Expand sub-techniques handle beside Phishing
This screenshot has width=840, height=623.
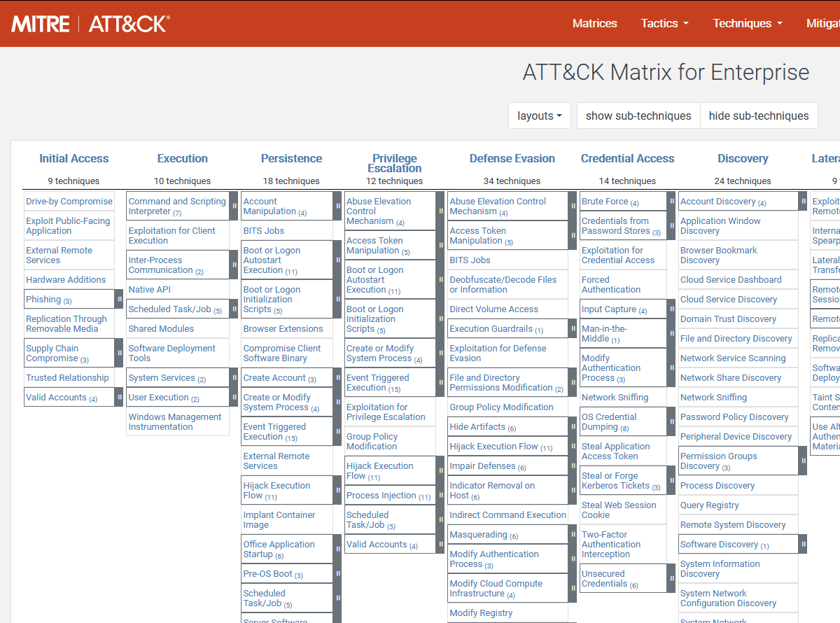pyautogui.click(x=119, y=299)
